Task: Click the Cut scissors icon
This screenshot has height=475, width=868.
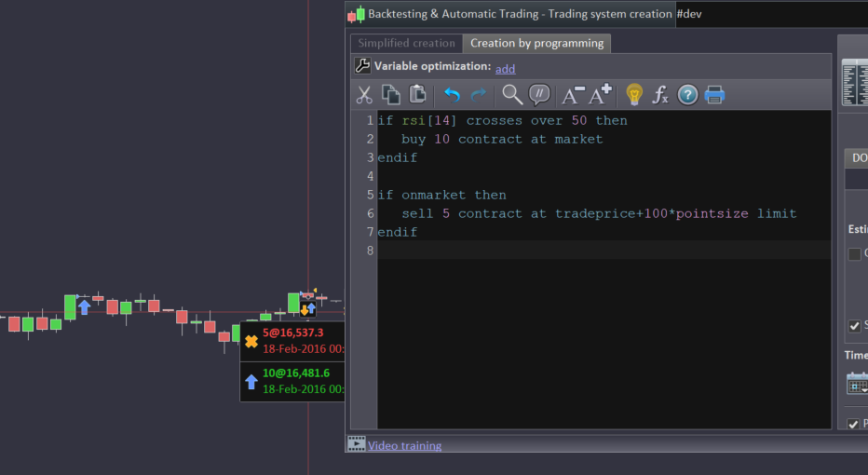Action: pyautogui.click(x=364, y=94)
